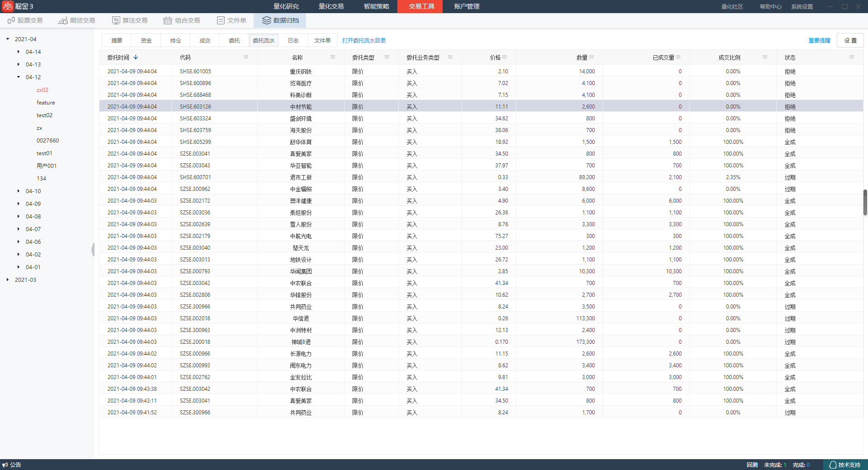This screenshot has height=470, width=868.
Task: Open the 日志 log tab
Action: tap(293, 40)
